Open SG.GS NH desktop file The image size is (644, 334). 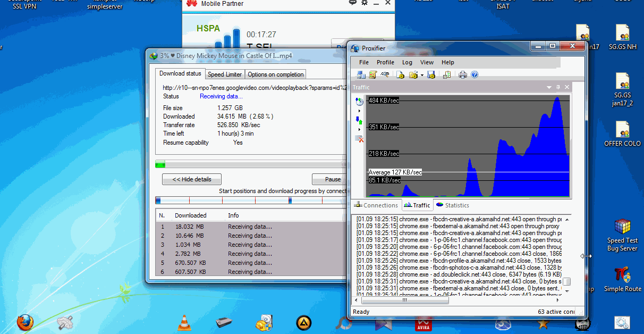click(623, 37)
